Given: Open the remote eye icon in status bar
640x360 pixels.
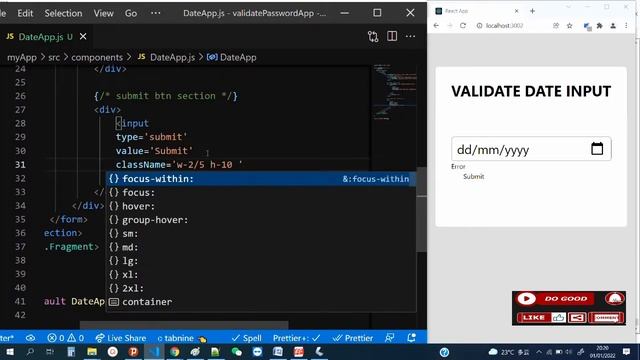Looking at the screenshot, I should pyautogui.click(x=30, y=338).
